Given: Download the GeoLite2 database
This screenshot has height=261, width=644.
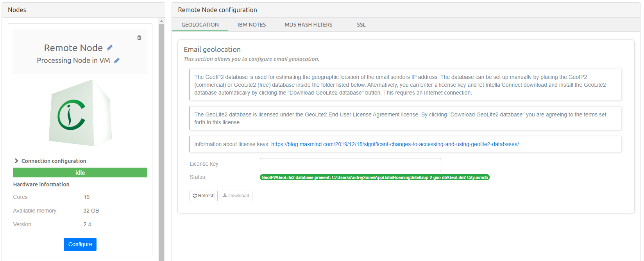Looking at the screenshot, I should 236,196.
